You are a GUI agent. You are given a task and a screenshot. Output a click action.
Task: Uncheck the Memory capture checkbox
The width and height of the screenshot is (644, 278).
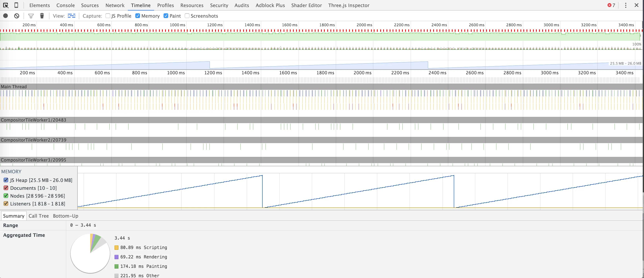137,16
